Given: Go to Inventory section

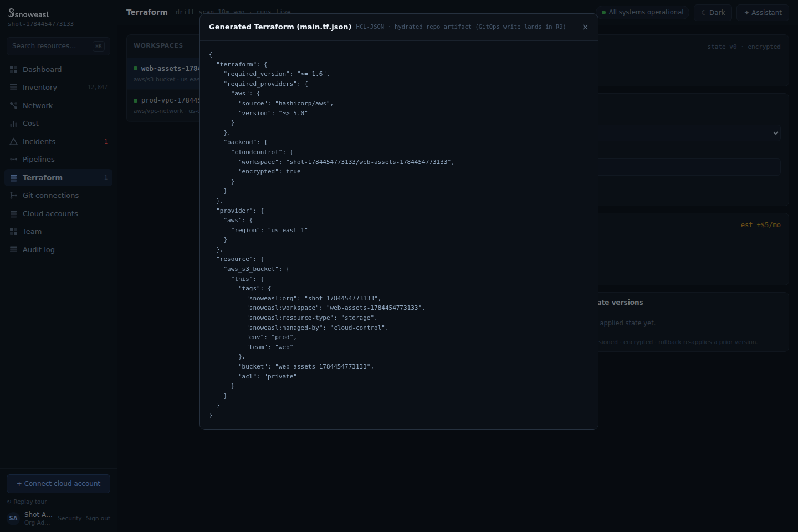Looking at the screenshot, I should pyautogui.click(x=58, y=88).
